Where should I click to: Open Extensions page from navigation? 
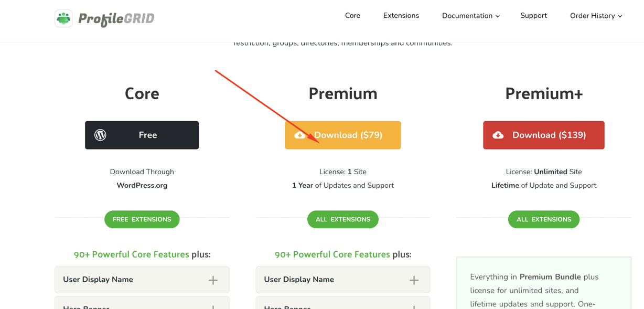point(401,16)
